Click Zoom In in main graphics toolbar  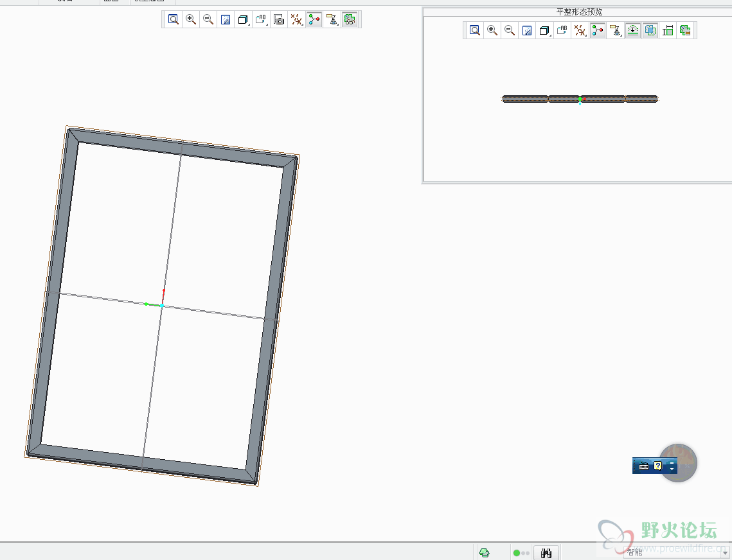191,20
